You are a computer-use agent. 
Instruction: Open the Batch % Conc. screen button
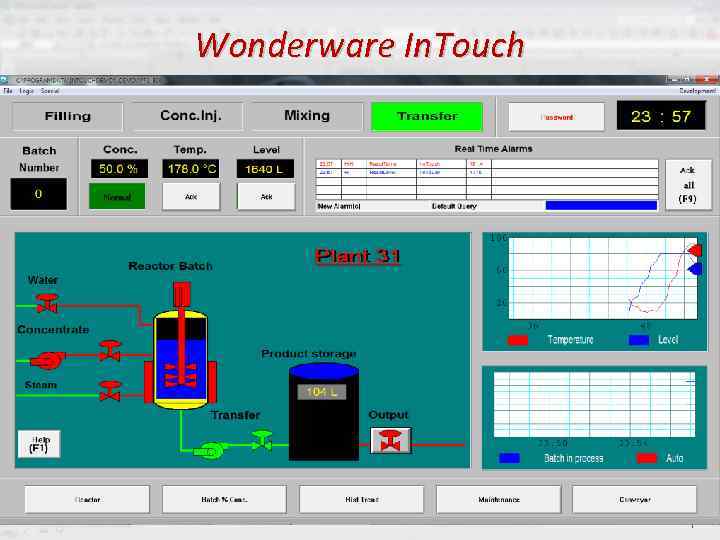[x=224, y=499]
